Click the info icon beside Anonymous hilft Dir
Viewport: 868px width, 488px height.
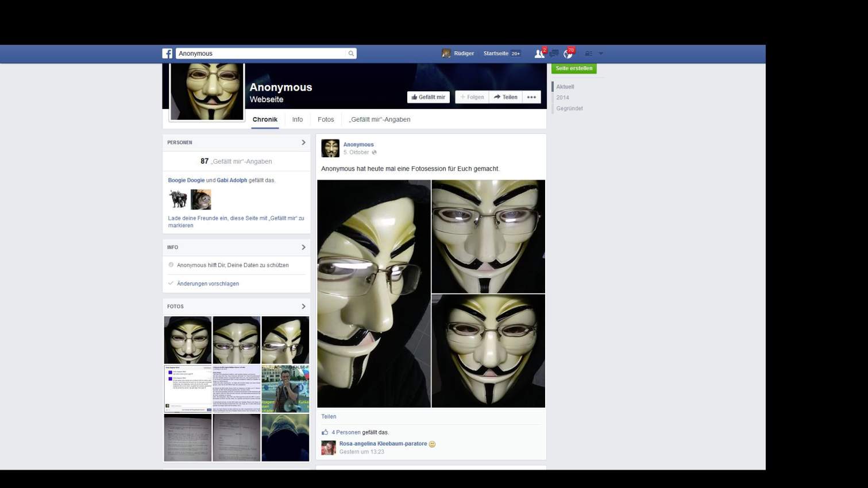[171, 265]
